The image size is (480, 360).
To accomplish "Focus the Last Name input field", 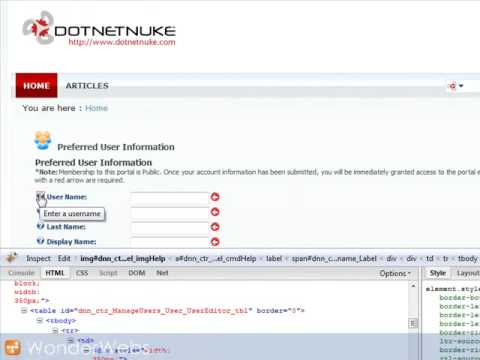I will [170, 227].
